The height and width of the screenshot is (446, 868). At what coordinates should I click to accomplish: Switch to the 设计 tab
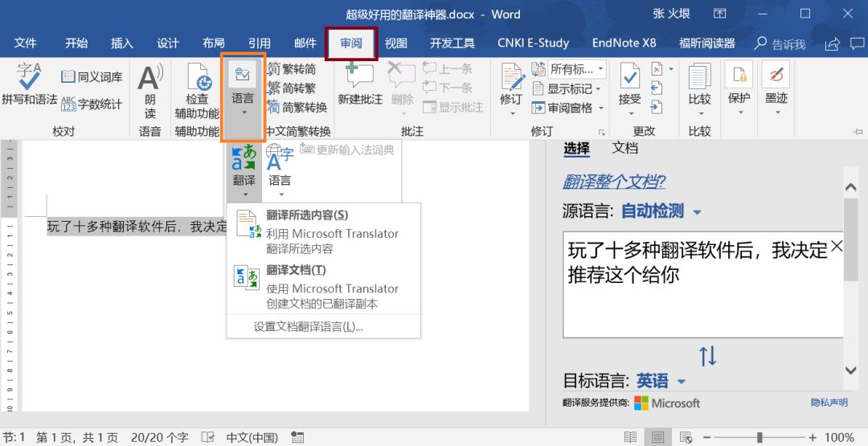click(168, 43)
